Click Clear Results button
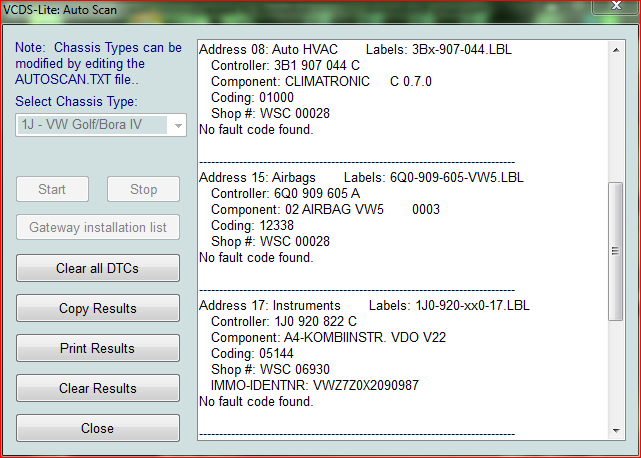 pos(98,388)
